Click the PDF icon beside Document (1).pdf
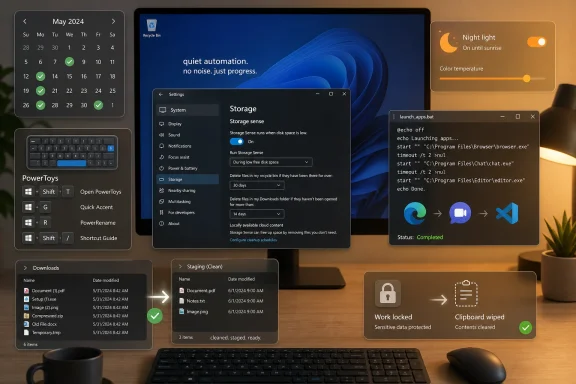Viewport: 576px width, 384px height. pyautogui.click(x=26, y=291)
